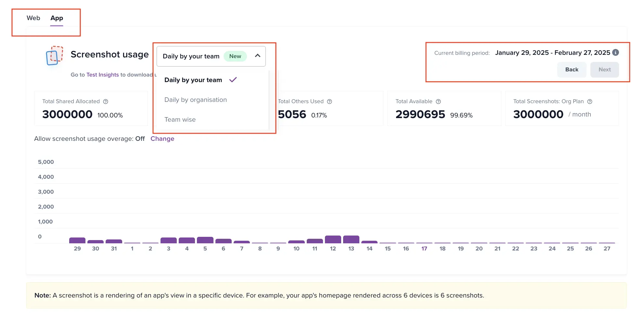Collapse dropdown using the chevron arrow
Screen dimensions: 644x316
[258, 56]
